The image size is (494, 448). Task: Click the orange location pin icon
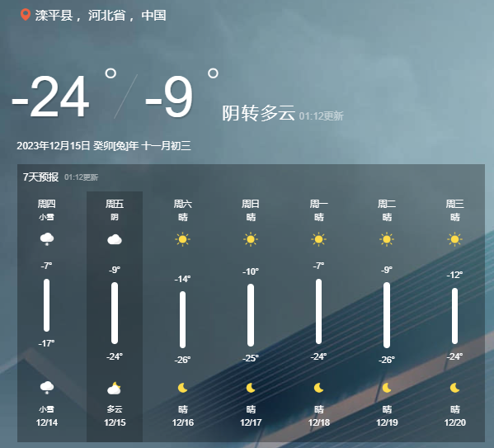coord(26,15)
